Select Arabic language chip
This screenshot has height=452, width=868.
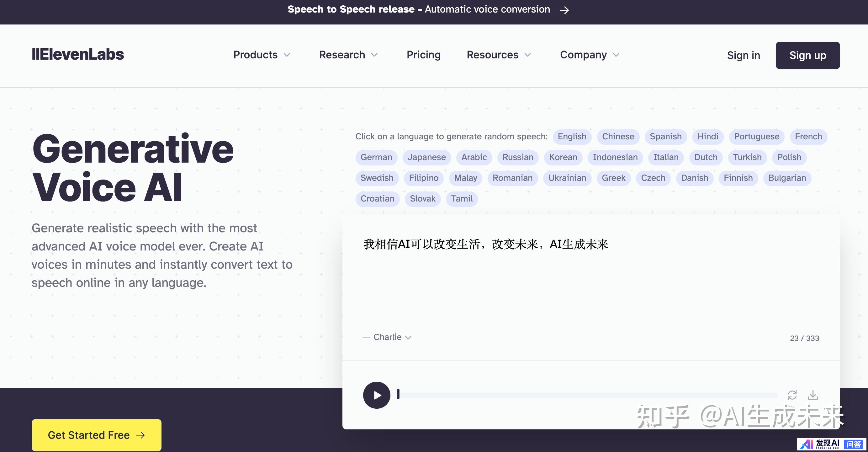pyautogui.click(x=474, y=157)
